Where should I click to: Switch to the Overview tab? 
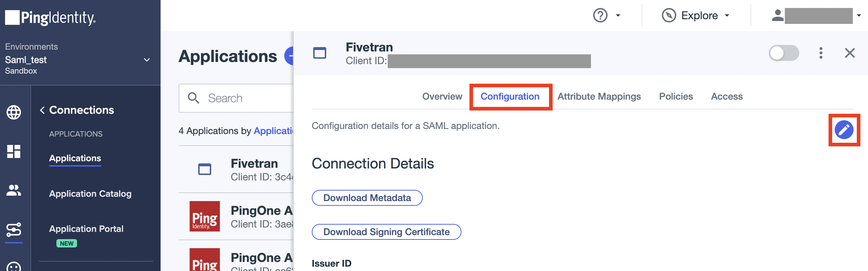click(x=442, y=96)
